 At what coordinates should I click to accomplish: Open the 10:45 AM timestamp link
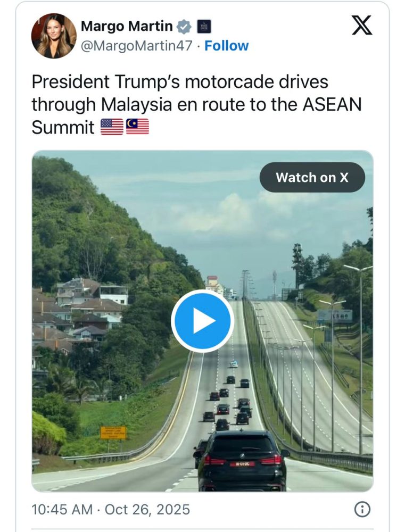pyautogui.click(x=62, y=509)
